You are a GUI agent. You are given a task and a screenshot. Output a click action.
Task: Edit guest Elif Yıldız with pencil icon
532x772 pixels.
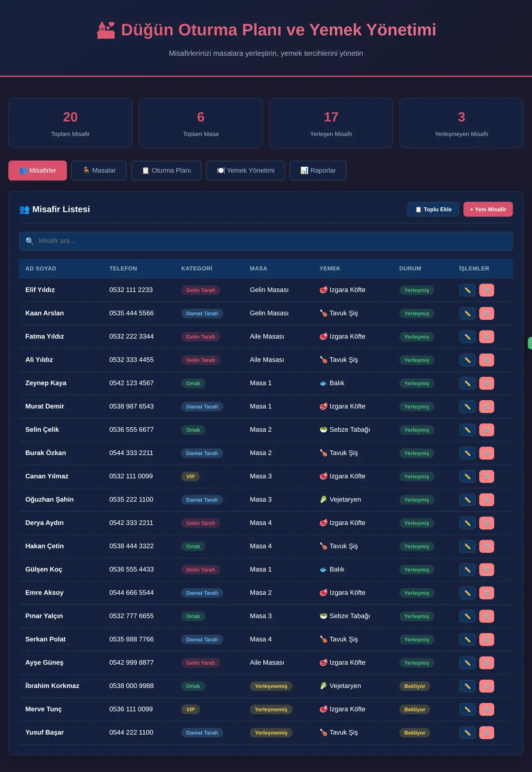[467, 290]
